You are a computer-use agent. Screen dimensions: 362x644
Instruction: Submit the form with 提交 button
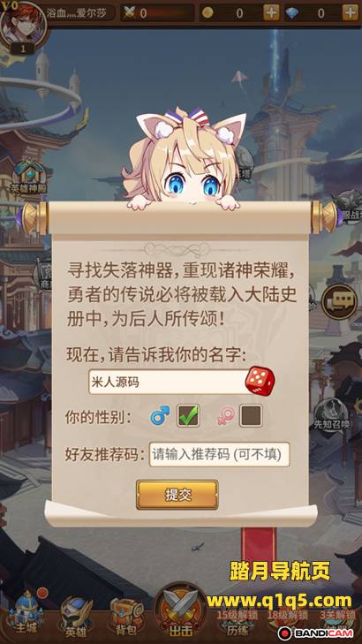click(x=177, y=495)
